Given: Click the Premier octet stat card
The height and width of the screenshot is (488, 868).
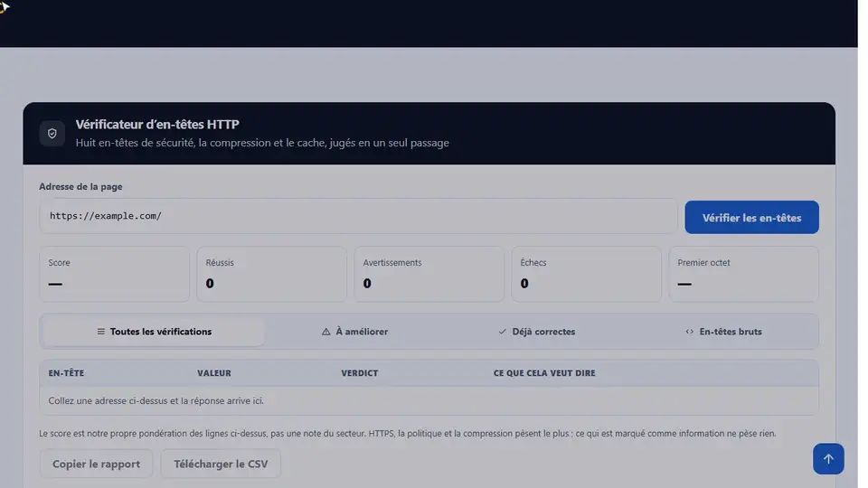Looking at the screenshot, I should tap(743, 274).
